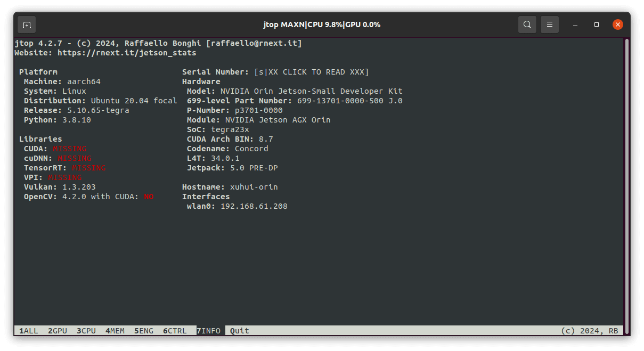Switch to the 4MEM tab
Viewport: 644px width, 351px height.
click(115, 331)
